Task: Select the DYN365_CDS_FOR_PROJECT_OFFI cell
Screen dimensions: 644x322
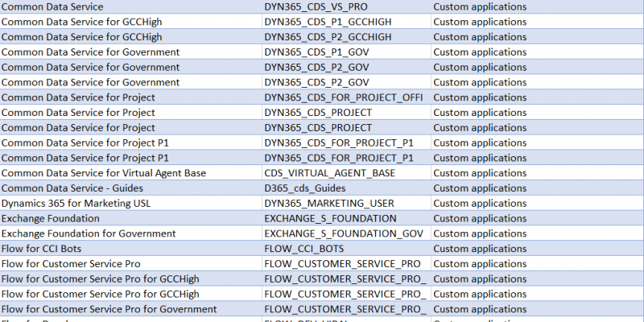Action: [346, 97]
